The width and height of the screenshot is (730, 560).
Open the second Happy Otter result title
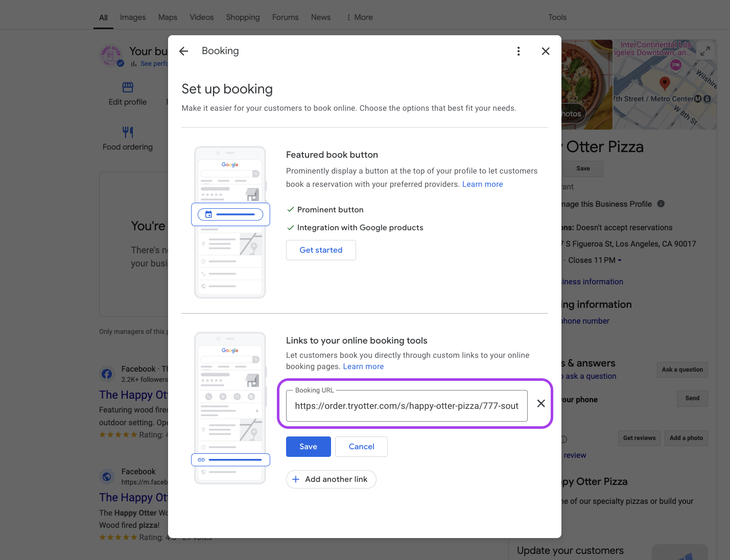(x=133, y=498)
